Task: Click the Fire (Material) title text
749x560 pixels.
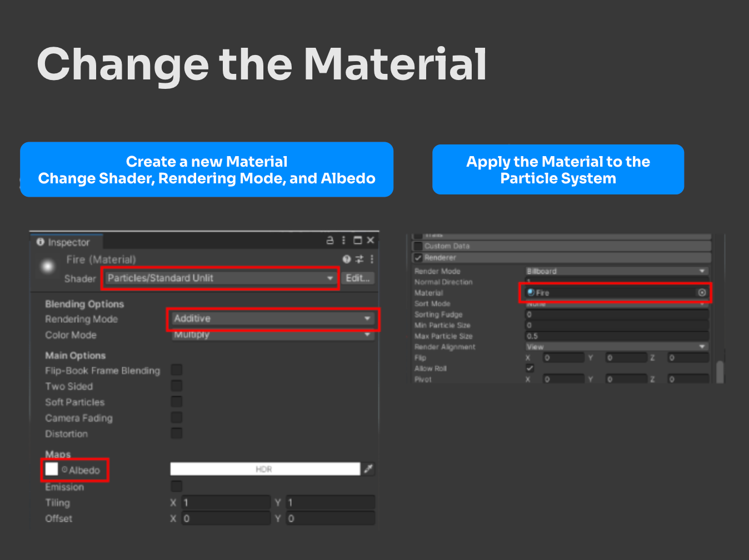Action: pyautogui.click(x=101, y=259)
